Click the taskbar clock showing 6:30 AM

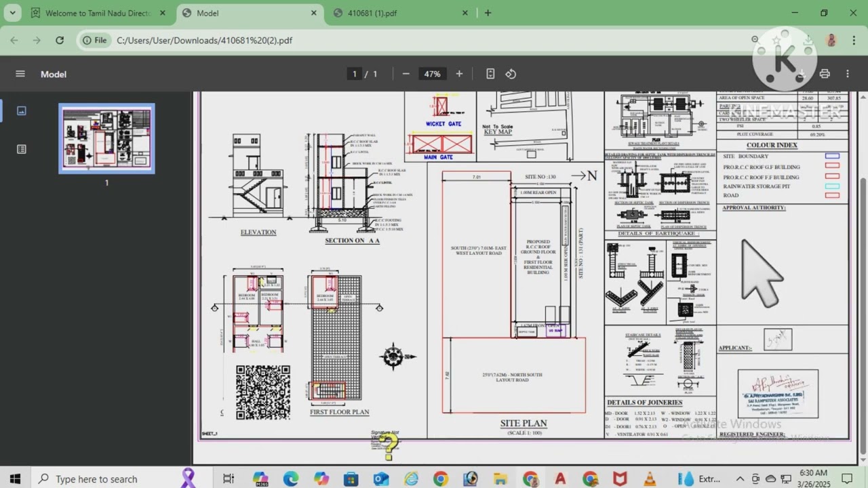coord(813,479)
